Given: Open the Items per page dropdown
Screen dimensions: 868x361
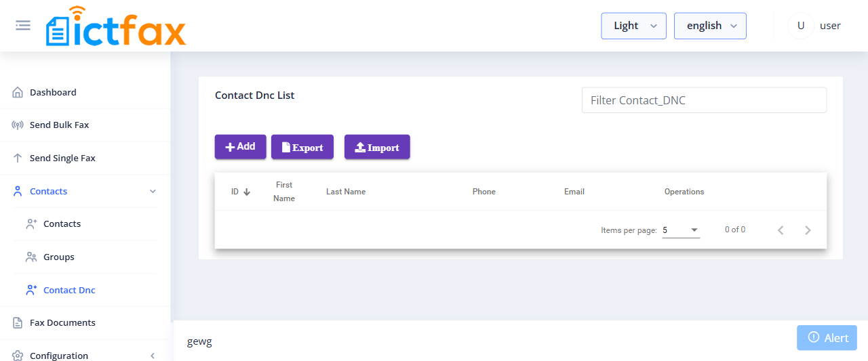Looking at the screenshot, I should pyautogui.click(x=681, y=230).
